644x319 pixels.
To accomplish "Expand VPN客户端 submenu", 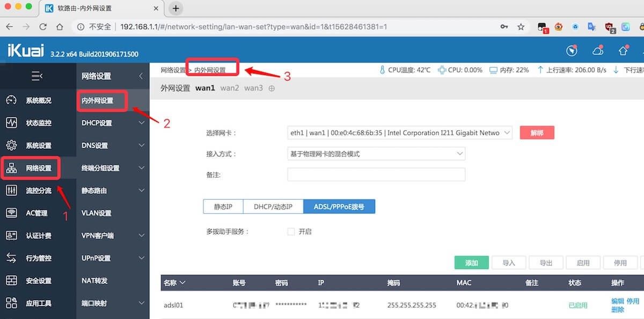I will point(141,236).
